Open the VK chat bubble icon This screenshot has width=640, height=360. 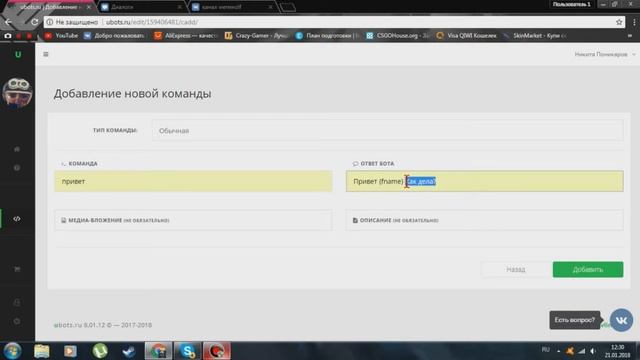(x=621, y=320)
